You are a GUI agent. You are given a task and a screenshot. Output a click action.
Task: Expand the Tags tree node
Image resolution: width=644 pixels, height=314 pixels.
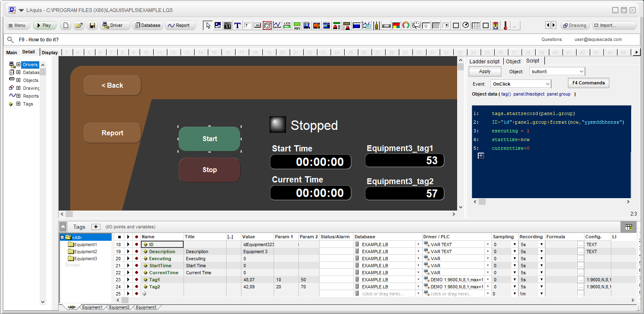(18, 104)
